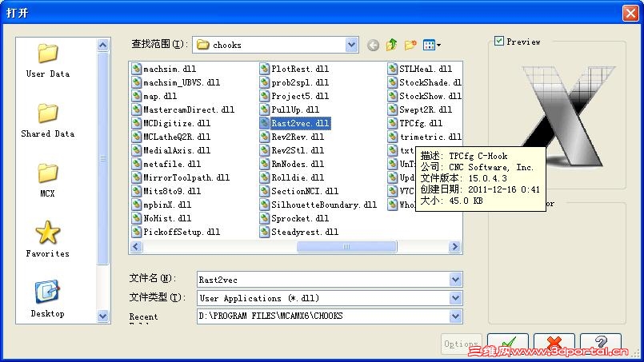Screen dimensions: 644x362
Task: Select the file Sprocket.dll
Action: 294,218
